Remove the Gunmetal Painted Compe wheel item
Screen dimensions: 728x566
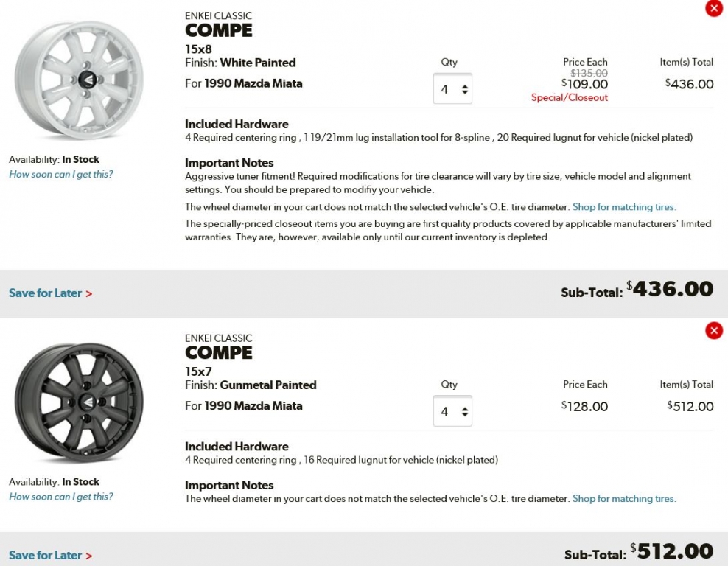(713, 331)
